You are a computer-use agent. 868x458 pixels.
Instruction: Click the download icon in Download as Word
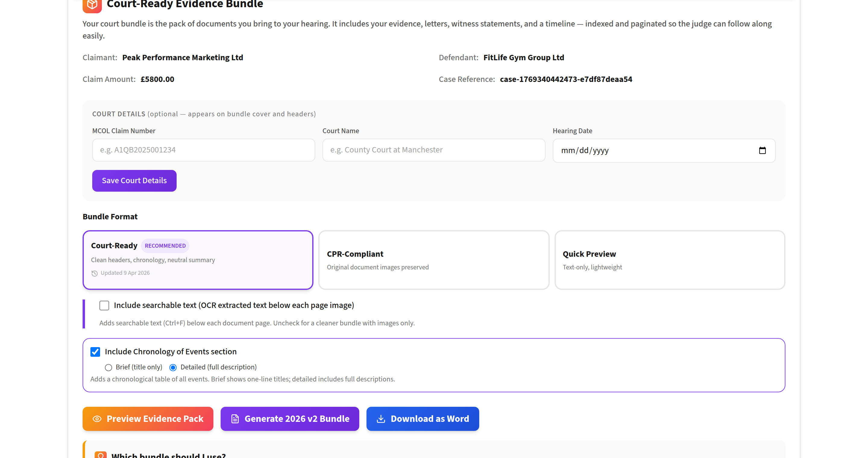coord(381,419)
